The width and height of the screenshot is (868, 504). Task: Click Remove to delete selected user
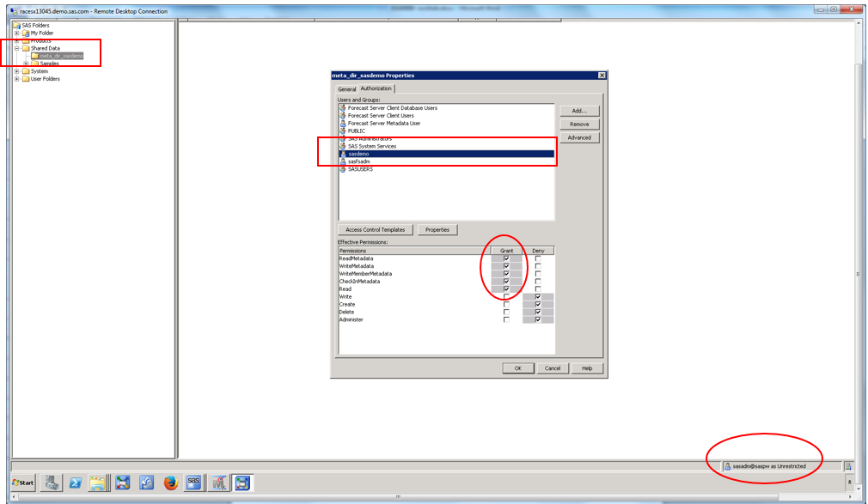pos(579,124)
